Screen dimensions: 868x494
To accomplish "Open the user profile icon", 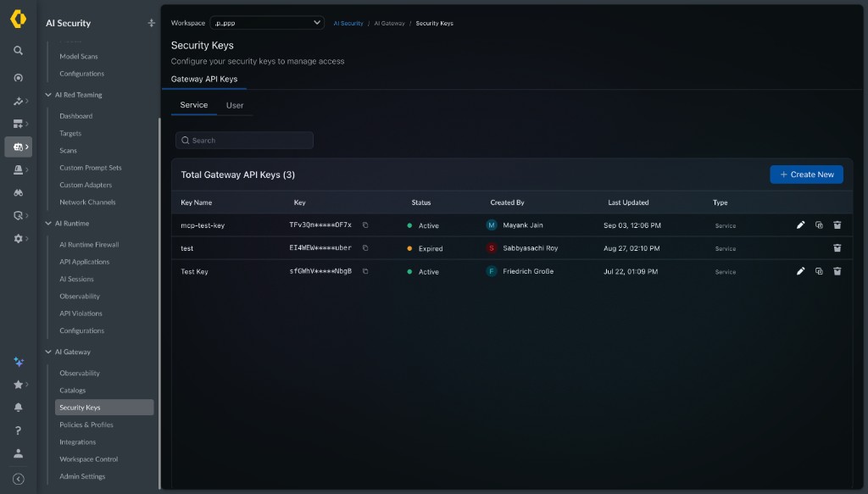I will pos(19,453).
